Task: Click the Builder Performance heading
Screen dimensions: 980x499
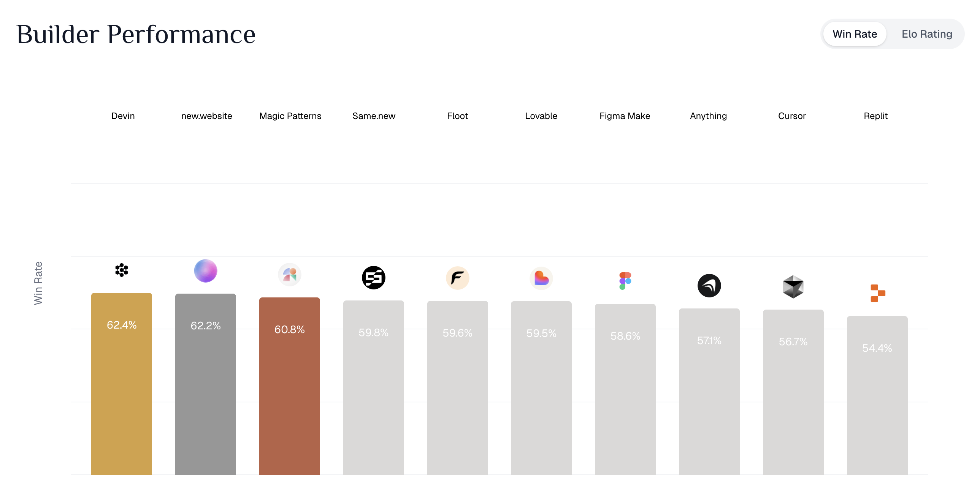Action: click(136, 34)
